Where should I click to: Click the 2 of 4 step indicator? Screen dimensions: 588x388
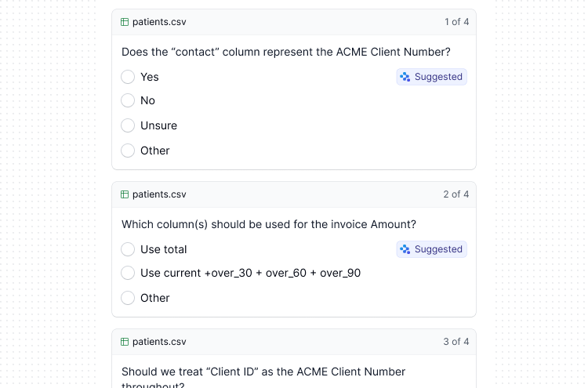tap(456, 194)
